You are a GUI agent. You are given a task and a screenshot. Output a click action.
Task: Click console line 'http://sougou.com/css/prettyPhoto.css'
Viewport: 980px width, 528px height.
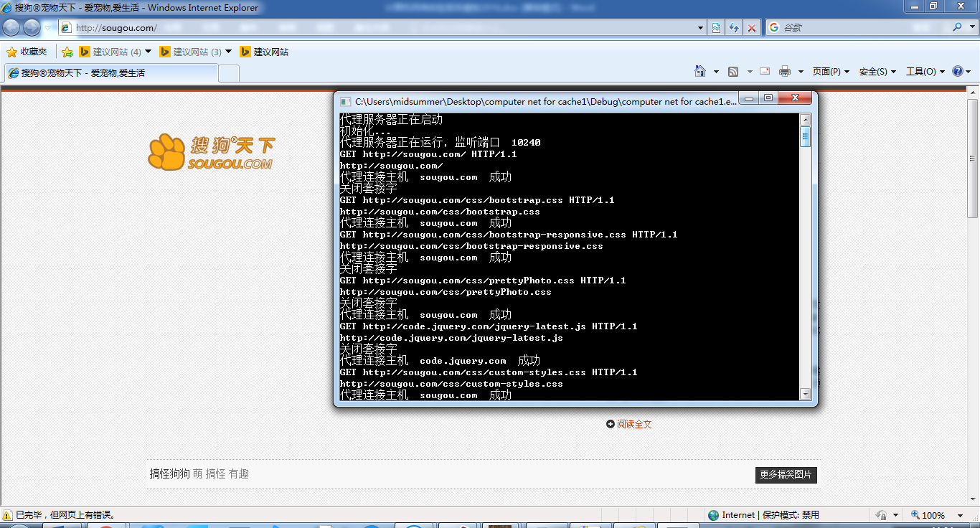[x=446, y=292]
